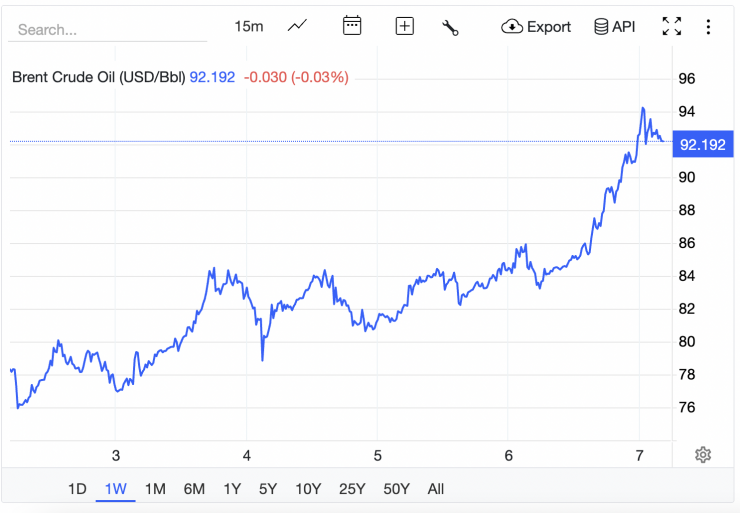The image size is (740, 513).
Task: Click the Export cloud download button
Action: coord(536,27)
